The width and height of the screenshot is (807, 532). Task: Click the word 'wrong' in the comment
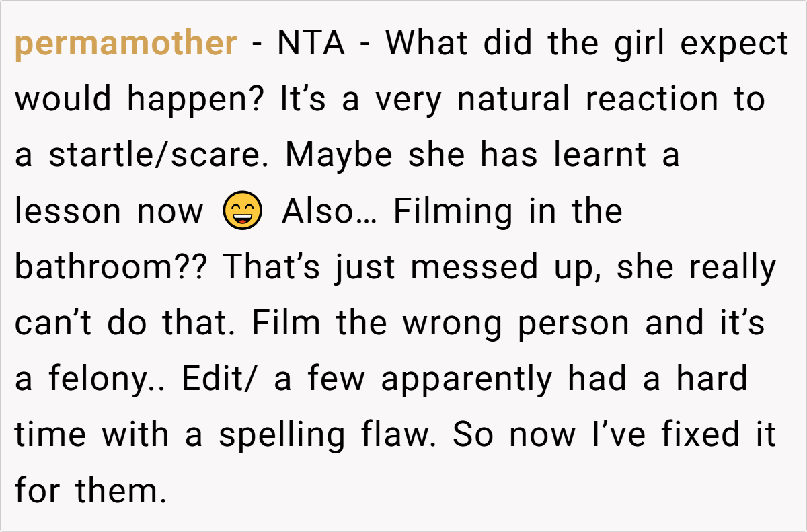tap(453, 325)
